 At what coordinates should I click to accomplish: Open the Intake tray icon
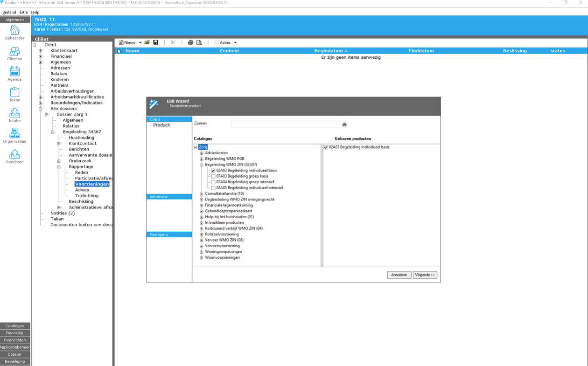coord(14,113)
